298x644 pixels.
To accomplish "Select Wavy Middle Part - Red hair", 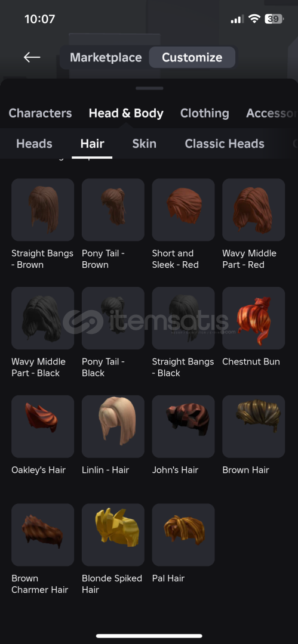I will coord(254,209).
